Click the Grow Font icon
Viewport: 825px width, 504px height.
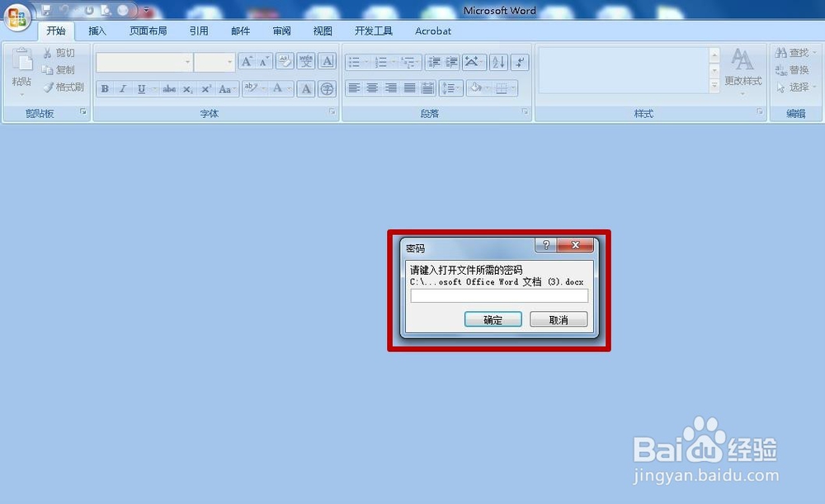coord(247,62)
